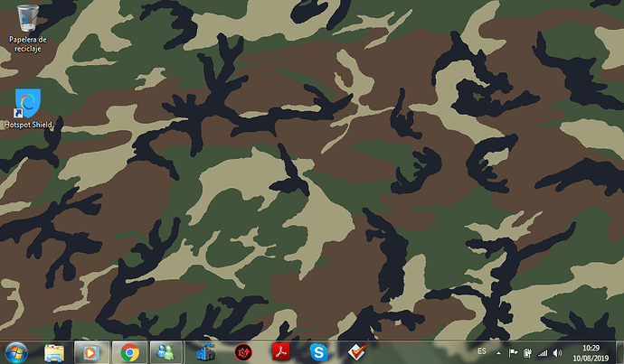Viewport: 624px width, 364px height.
Task: Launch Google Chrome from the taskbar
Action: pos(129,352)
